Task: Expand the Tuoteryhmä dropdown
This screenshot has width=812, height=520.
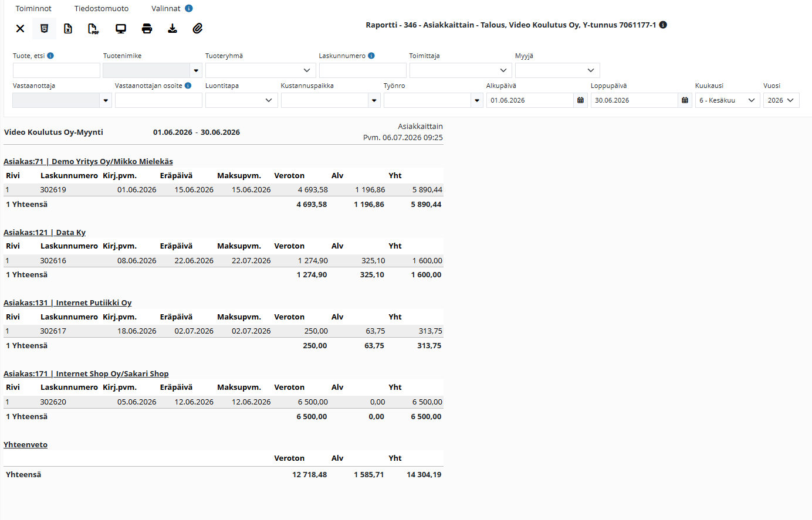Action: pyautogui.click(x=260, y=70)
